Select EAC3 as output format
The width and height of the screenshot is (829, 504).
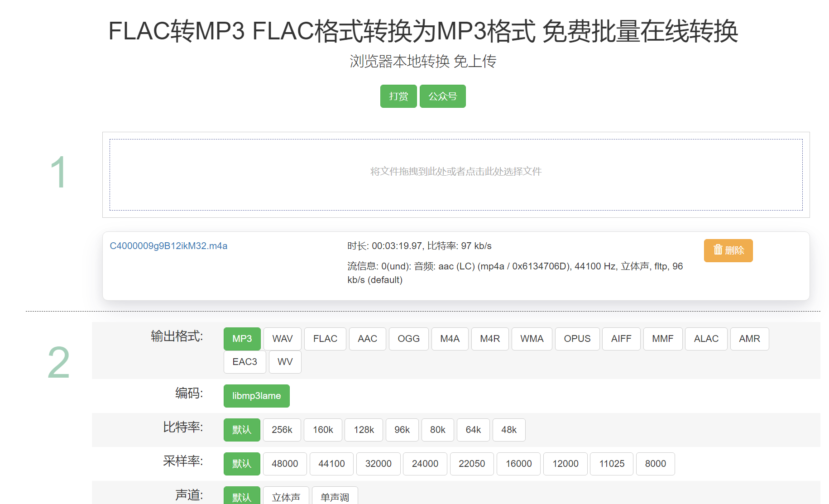click(244, 361)
